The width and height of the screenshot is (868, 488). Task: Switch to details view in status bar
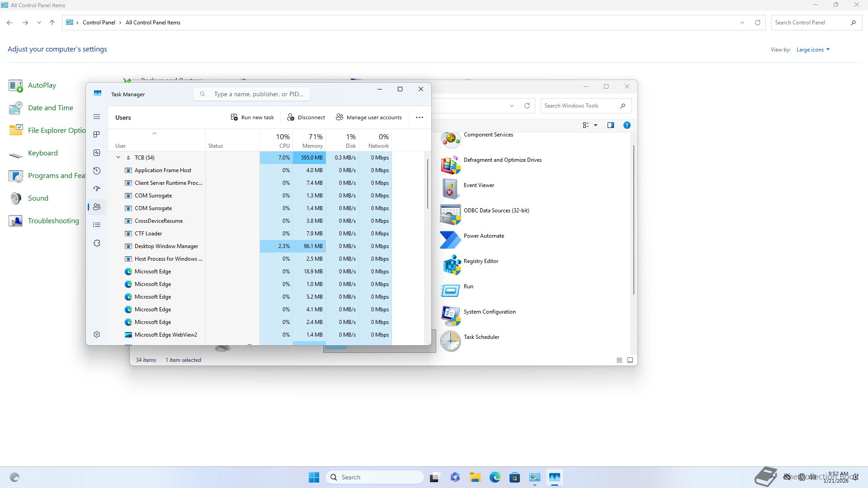point(619,360)
